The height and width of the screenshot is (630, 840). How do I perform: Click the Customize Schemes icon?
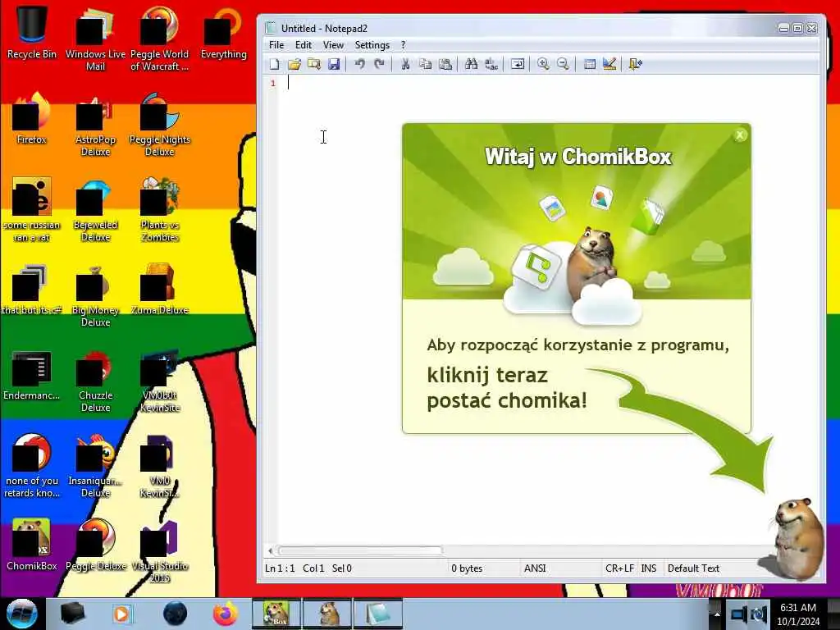click(x=609, y=64)
